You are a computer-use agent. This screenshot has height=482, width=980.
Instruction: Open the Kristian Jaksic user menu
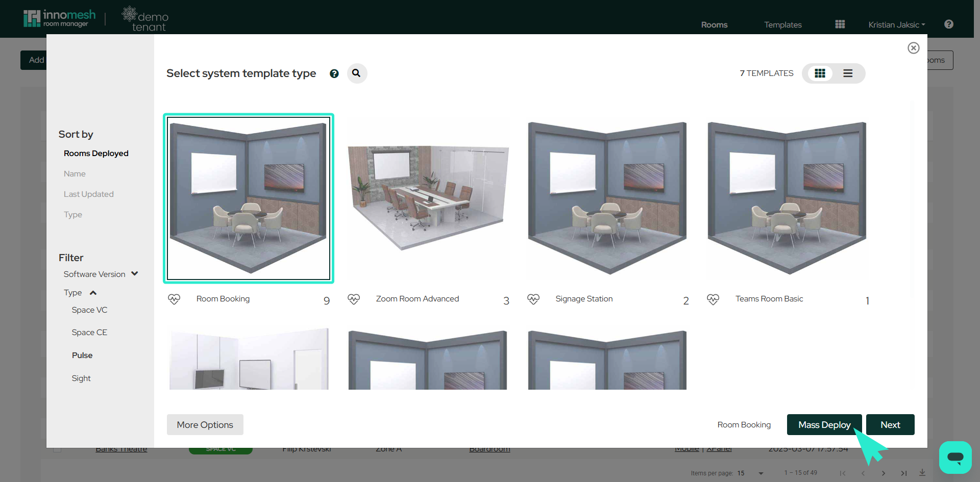(x=897, y=24)
